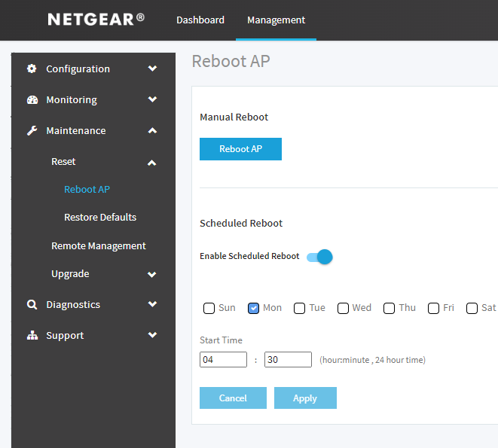The image size is (498, 448).
Task: Click the Start Time hour field
Action: coord(223,360)
